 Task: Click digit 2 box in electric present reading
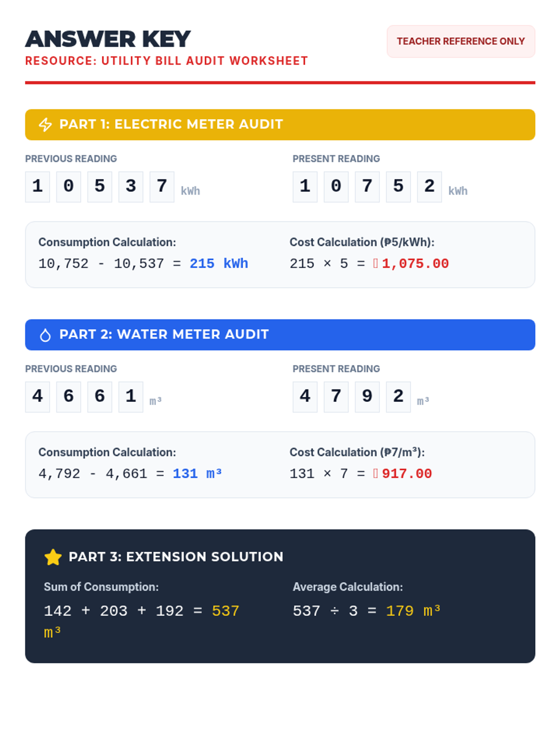click(x=429, y=187)
